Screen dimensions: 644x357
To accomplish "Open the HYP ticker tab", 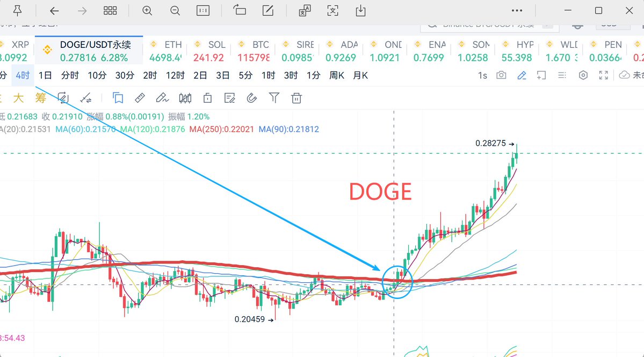I will pos(517,51).
